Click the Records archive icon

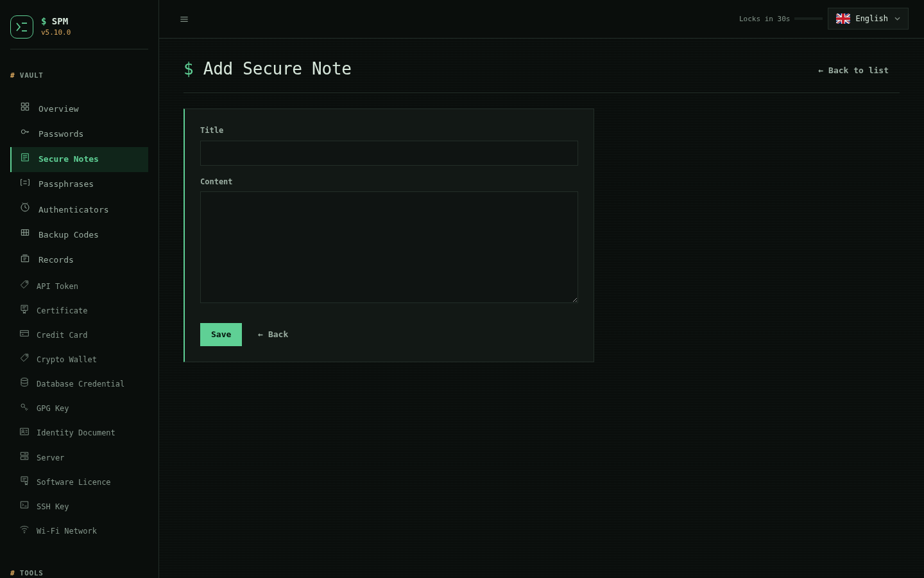click(25, 258)
